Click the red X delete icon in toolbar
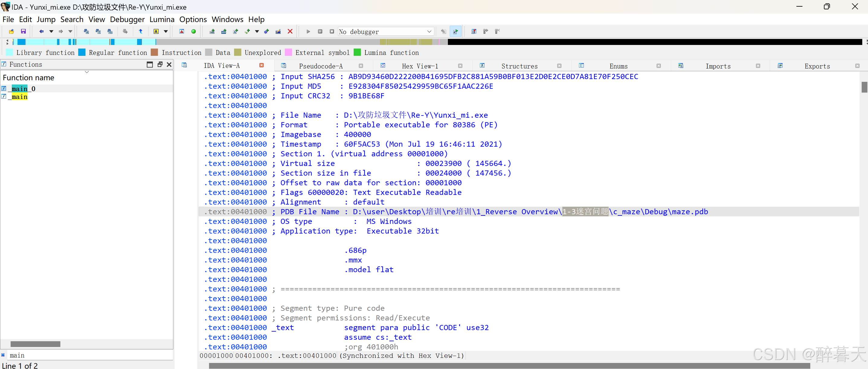The width and height of the screenshot is (868, 369). (x=290, y=32)
